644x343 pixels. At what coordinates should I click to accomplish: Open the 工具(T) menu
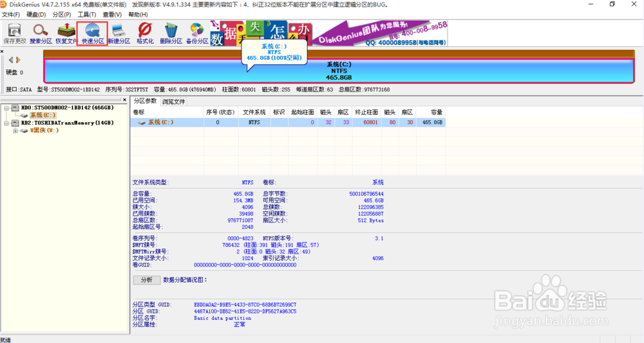[87, 14]
